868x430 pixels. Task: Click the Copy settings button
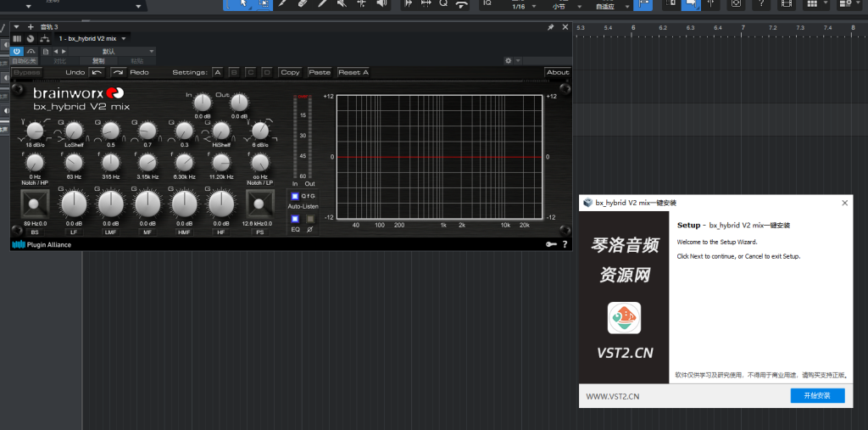click(x=290, y=73)
